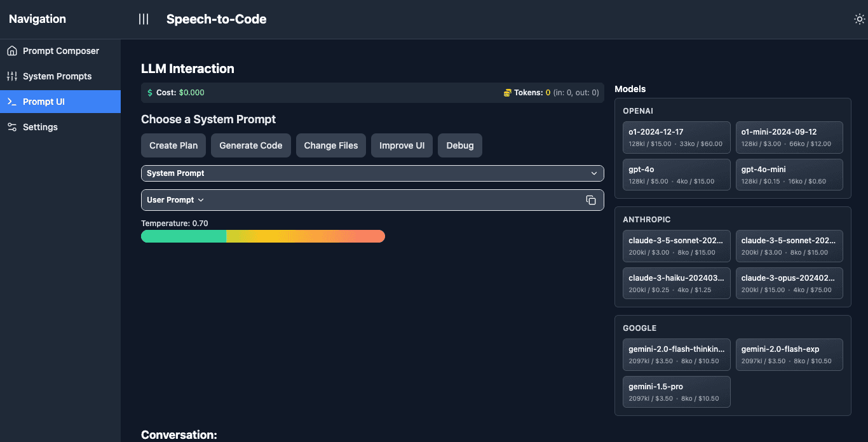
Task: Select the claude-3-opus model card
Action: coord(789,283)
